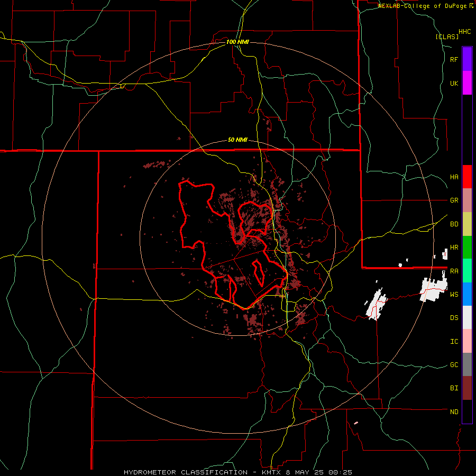Click the 50 NMI range ring label
Viewport: 476px width, 476px height.
click(x=237, y=140)
